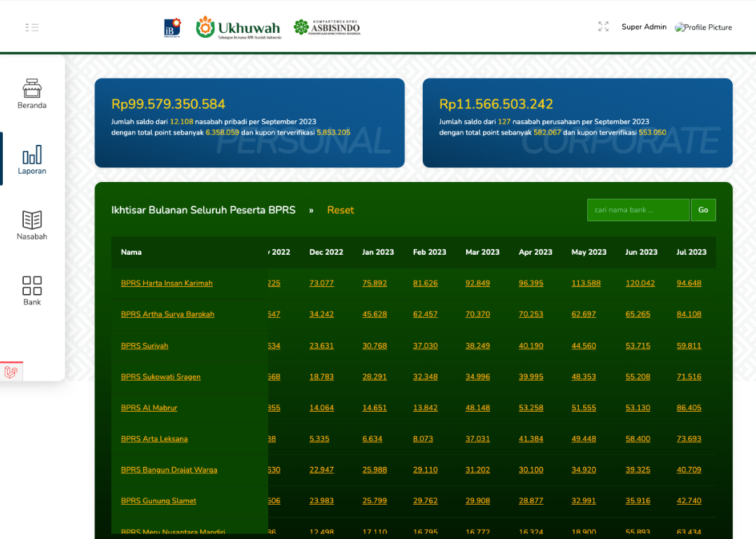This screenshot has width=756, height=539.
Task: Click the iB logo
Action: [x=173, y=28]
